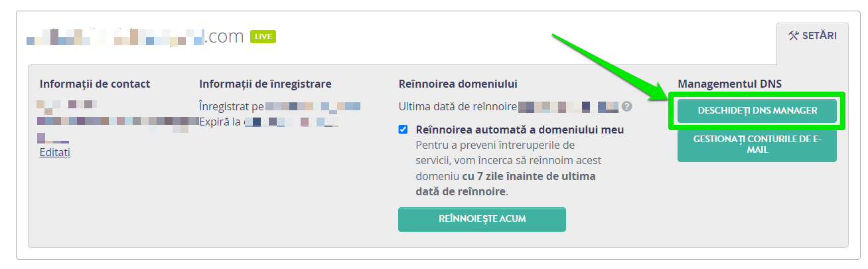The height and width of the screenshot is (269, 868).
Task: Click the blurred .com domain name title
Action: [x=135, y=37]
